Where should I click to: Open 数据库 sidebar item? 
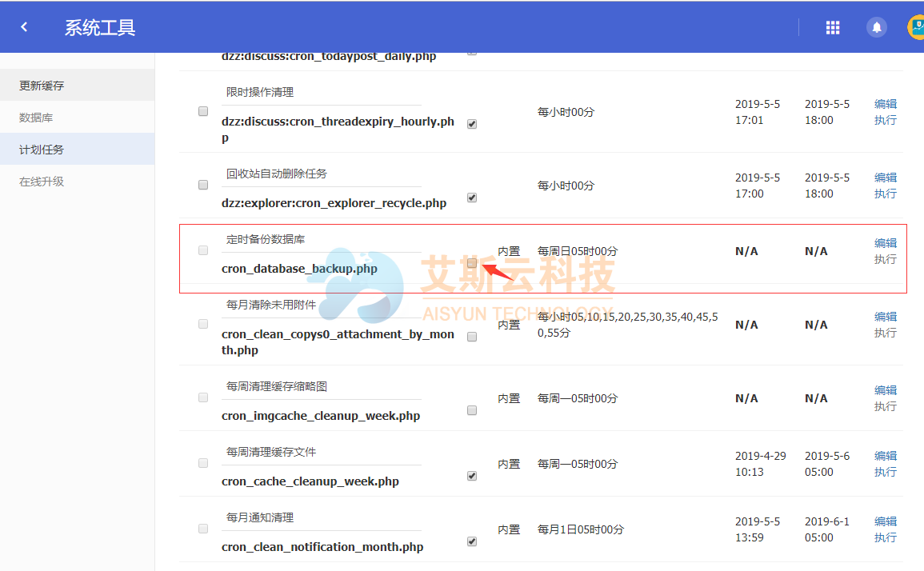click(x=36, y=118)
